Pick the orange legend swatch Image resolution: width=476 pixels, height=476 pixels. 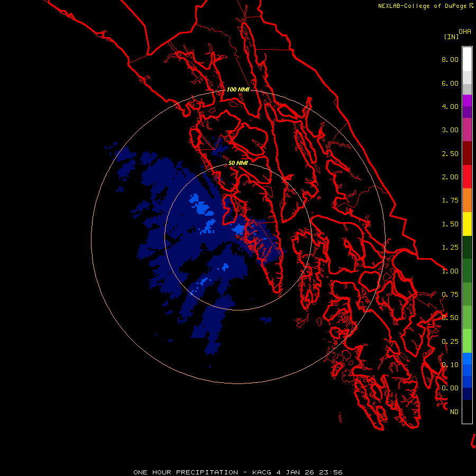(467, 200)
